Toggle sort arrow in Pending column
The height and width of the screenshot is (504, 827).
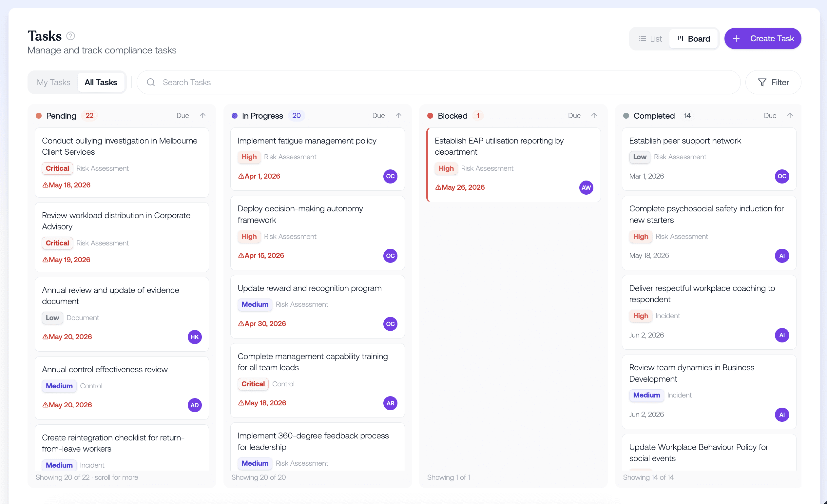click(203, 115)
